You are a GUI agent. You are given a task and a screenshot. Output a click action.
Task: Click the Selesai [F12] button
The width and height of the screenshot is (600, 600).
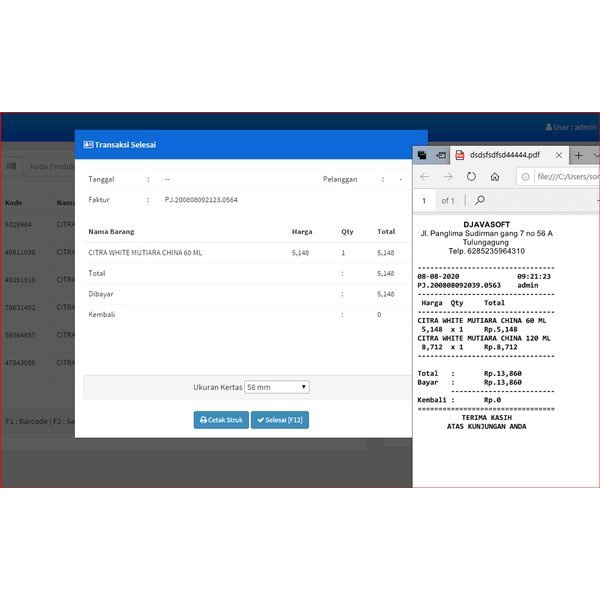pyautogui.click(x=280, y=420)
